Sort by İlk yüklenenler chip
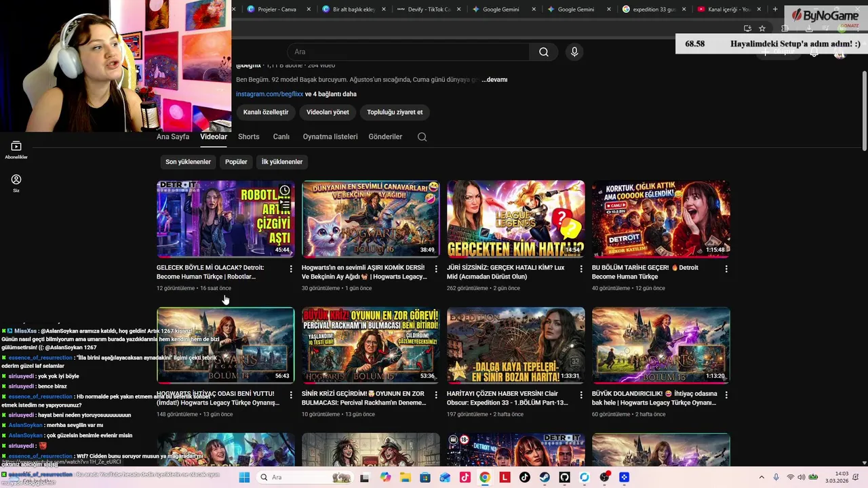This screenshot has width=868, height=488. coord(282,162)
